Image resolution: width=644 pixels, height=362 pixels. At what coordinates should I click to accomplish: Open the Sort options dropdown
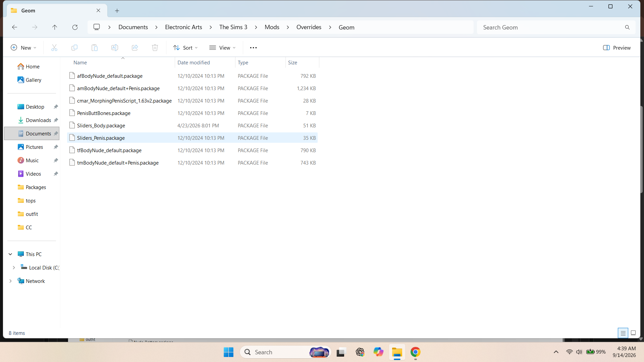pos(185,48)
